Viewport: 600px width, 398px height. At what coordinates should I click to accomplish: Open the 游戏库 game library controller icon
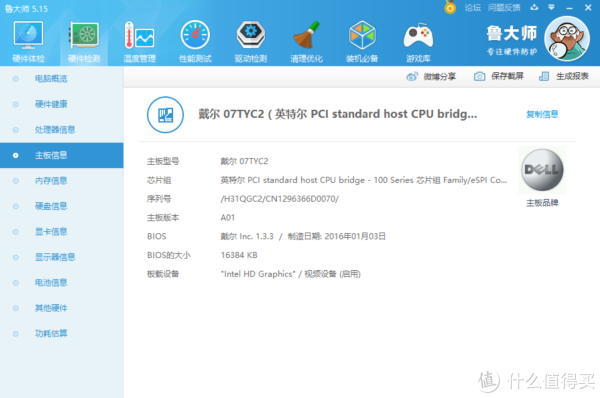click(x=418, y=41)
